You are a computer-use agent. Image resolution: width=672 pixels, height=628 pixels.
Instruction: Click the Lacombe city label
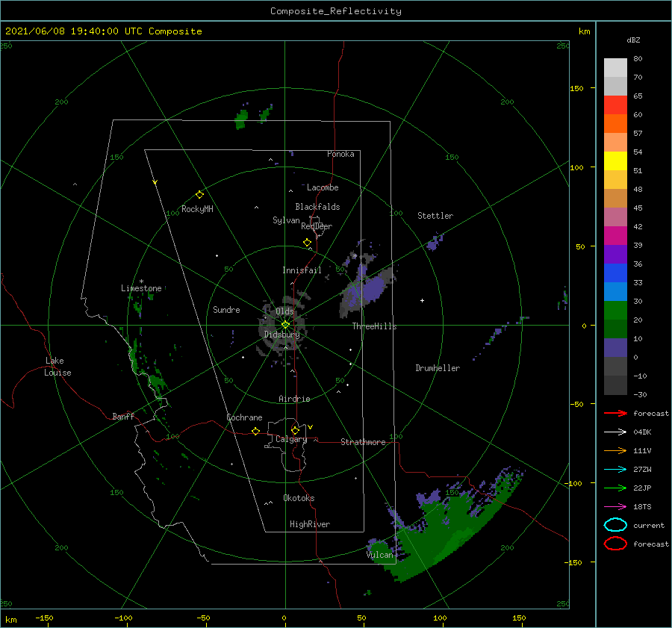[323, 187]
